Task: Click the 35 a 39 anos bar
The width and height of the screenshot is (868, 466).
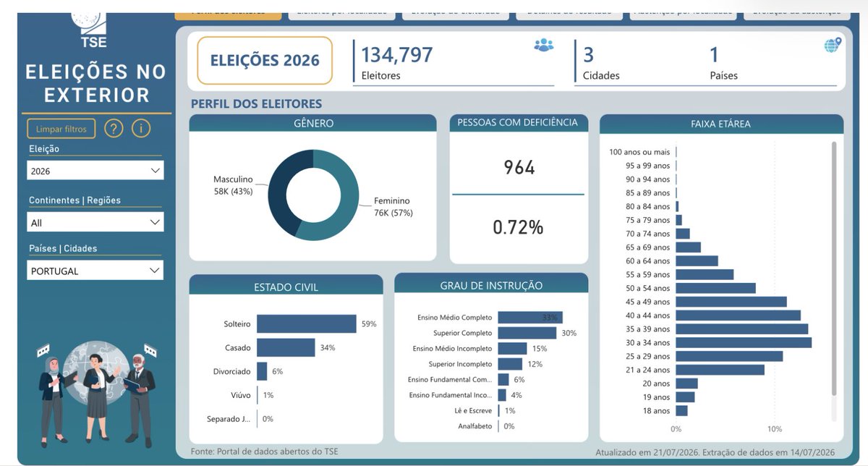Action: tap(742, 329)
